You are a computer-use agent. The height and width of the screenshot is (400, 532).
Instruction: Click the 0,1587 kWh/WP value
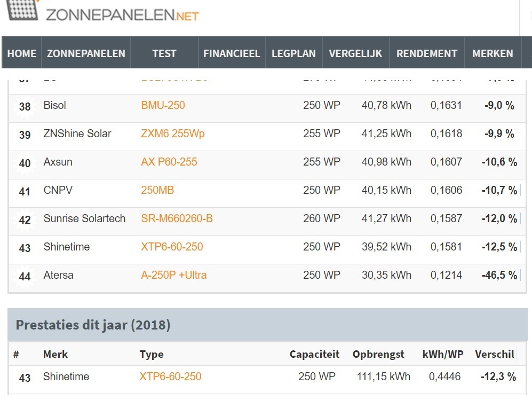point(446,218)
